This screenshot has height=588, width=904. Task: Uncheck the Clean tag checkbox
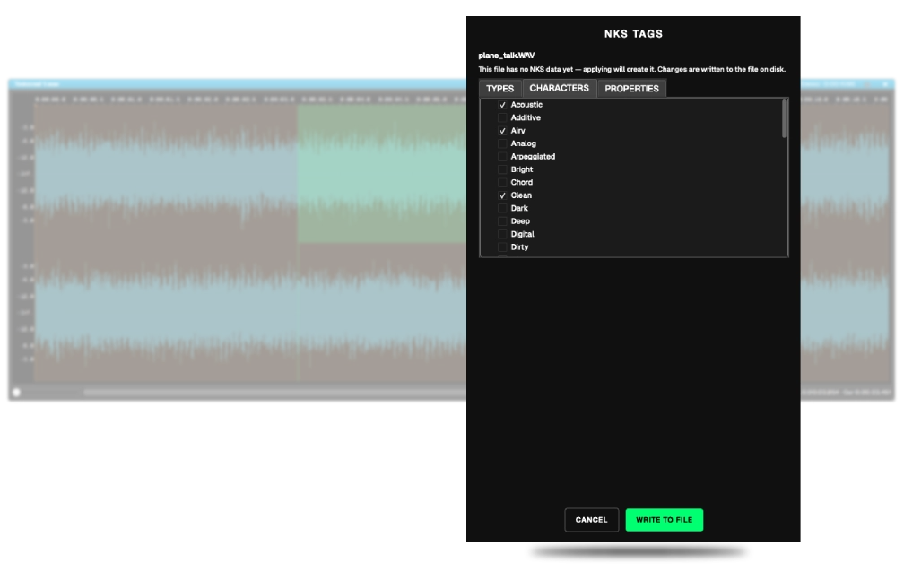coord(502,195)
